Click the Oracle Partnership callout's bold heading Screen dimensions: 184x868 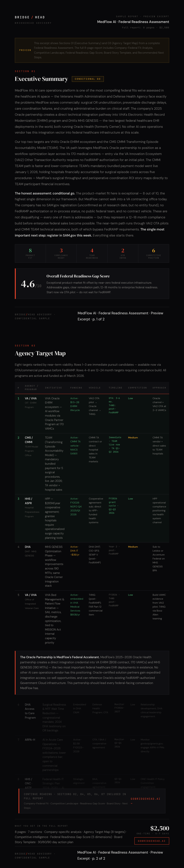point(60,657)
